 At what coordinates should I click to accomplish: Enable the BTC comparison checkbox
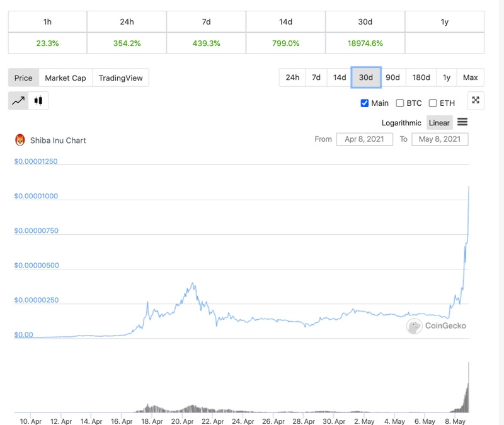tap(400, 103)
